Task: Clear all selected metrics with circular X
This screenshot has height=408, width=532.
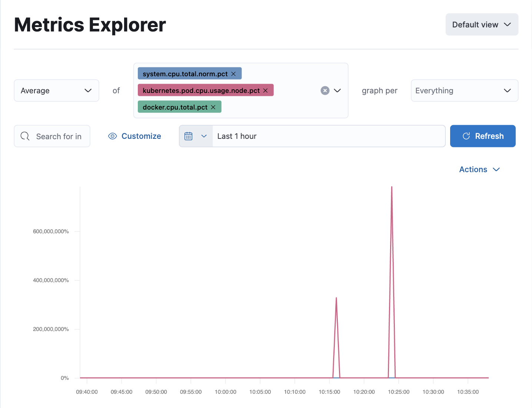Action: [325, 90]
